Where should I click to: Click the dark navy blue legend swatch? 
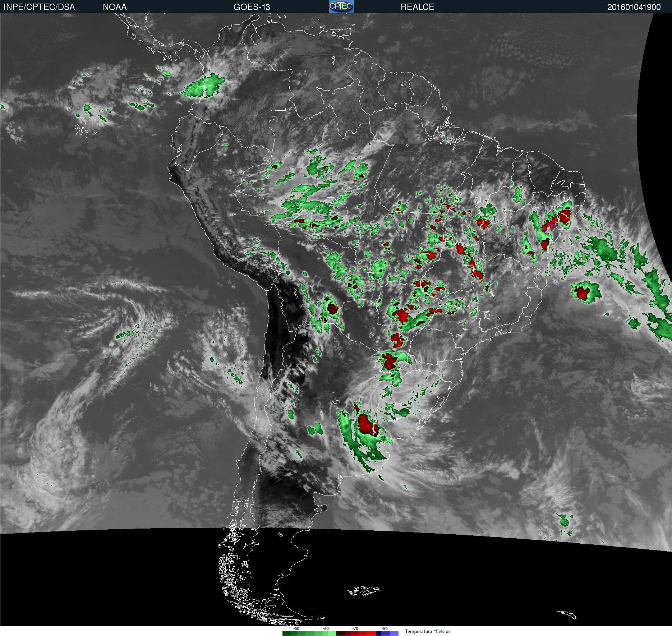coord(378,633)
